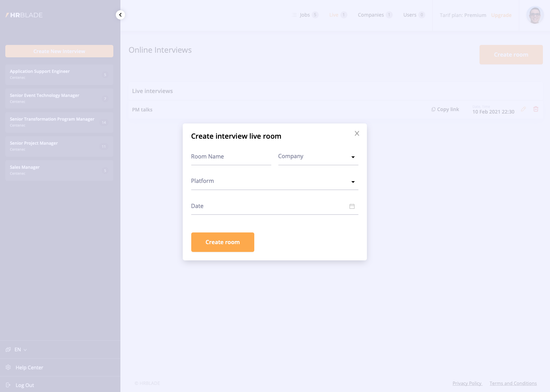Switch to the Companies tab
Screen dimensions: 550x392
pyautogui.click(x=370, y=15)
